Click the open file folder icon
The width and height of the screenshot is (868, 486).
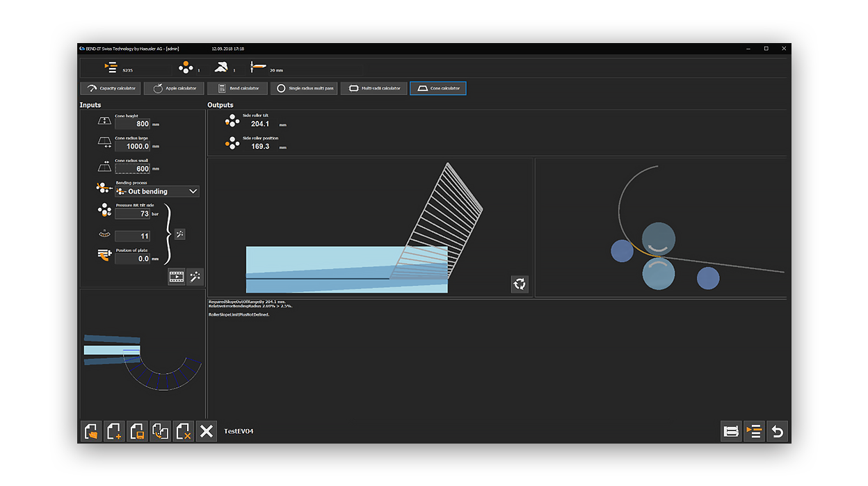pyautogui.click(x=91, y=431)
